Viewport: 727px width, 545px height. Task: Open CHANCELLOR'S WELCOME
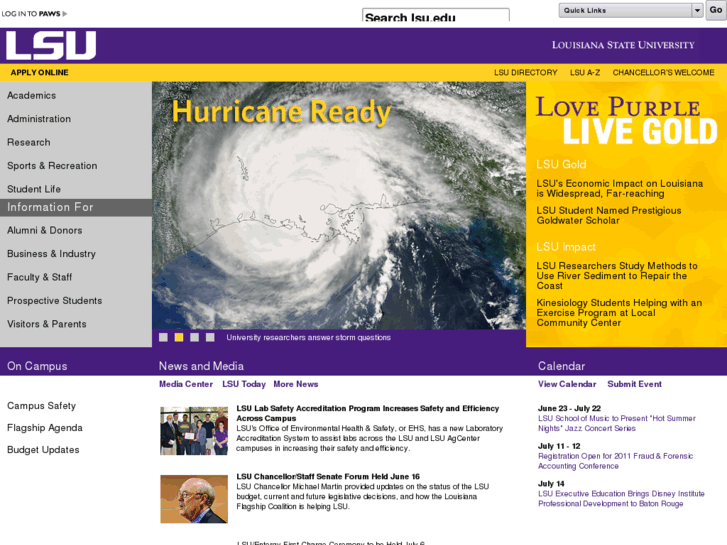(663, 72)
